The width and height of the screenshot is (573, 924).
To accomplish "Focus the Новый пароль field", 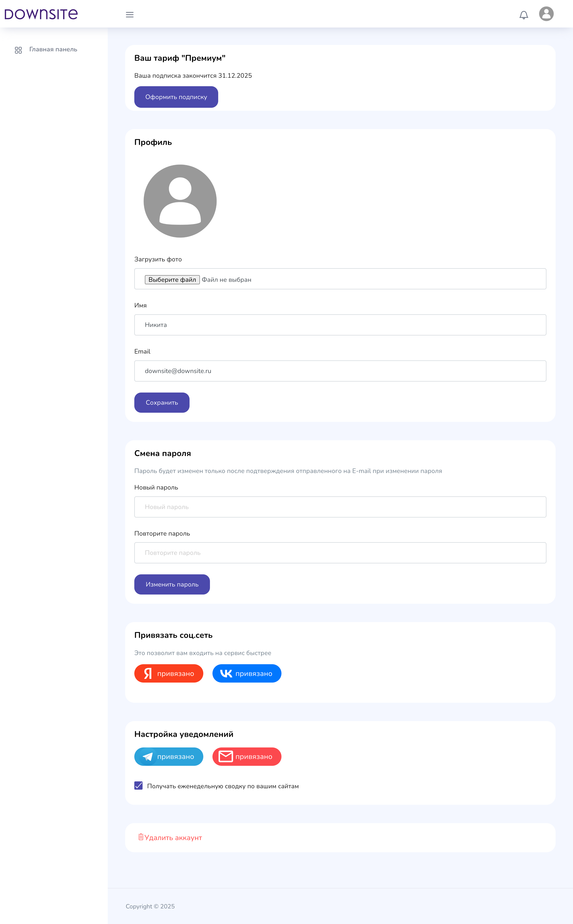I will click(x=340, y=506).
